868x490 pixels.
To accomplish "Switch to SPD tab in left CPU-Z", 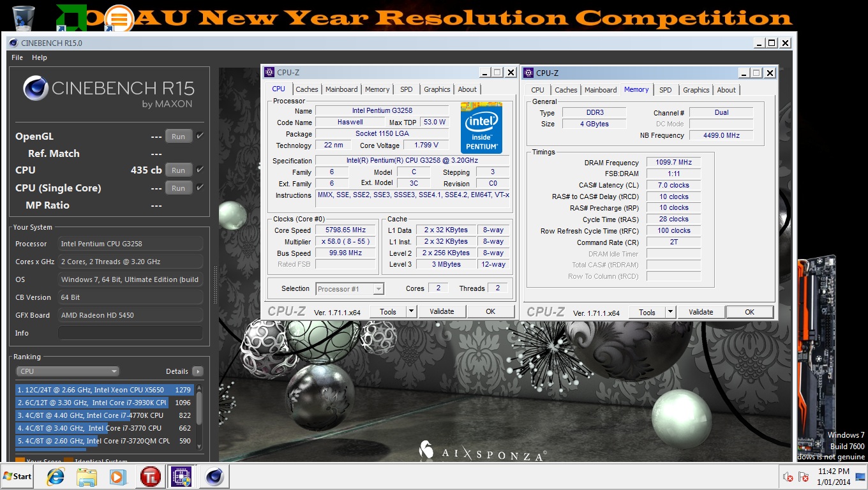I will [407, 89].
